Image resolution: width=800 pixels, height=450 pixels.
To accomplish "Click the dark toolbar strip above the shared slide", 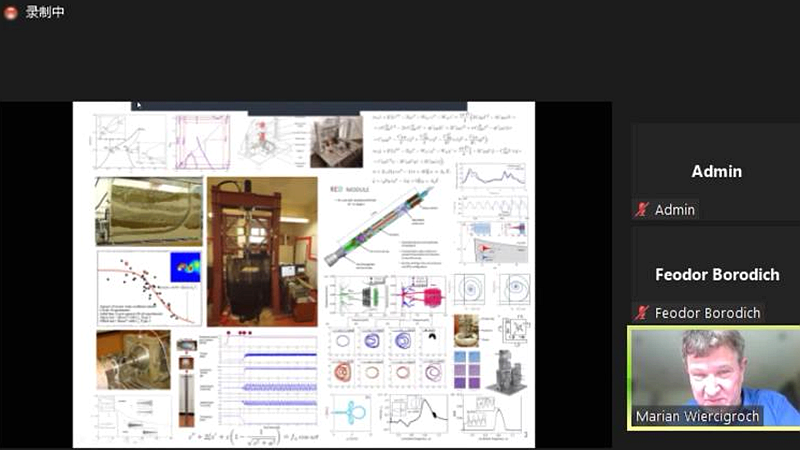I will [x=299, y=106].
